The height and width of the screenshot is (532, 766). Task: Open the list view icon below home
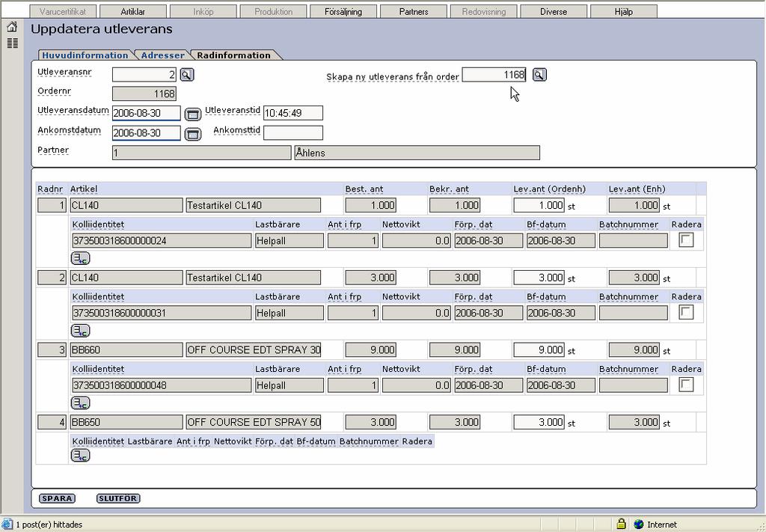(12, 43)
